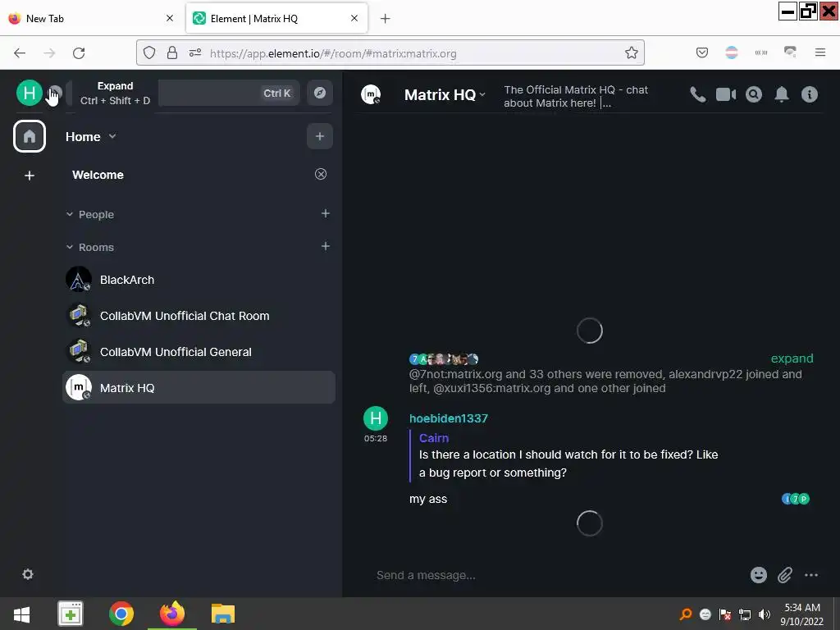Open room notifications bell
840x630 pixels.
pos(782,94)
